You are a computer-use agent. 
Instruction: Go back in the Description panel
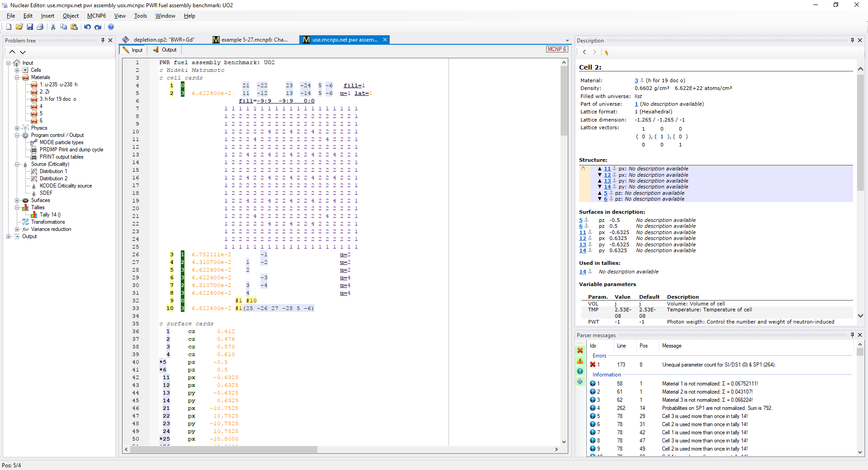(x=584, y=52)
